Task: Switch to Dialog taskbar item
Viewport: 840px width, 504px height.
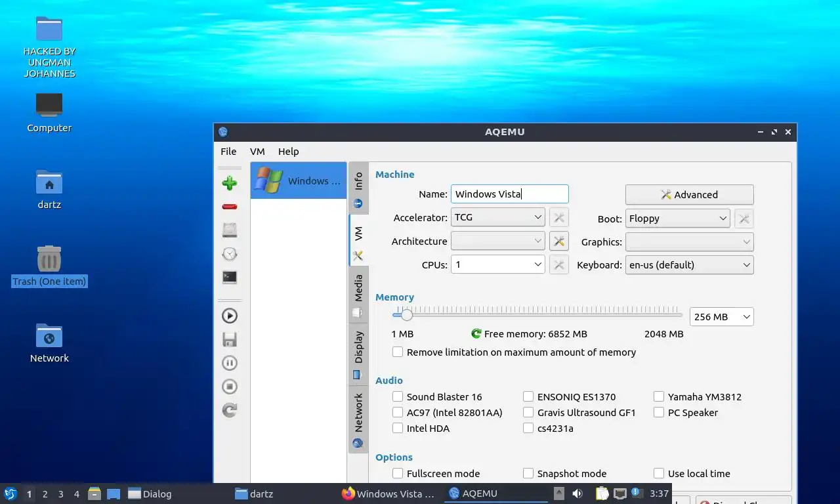Action: [177, 493]
